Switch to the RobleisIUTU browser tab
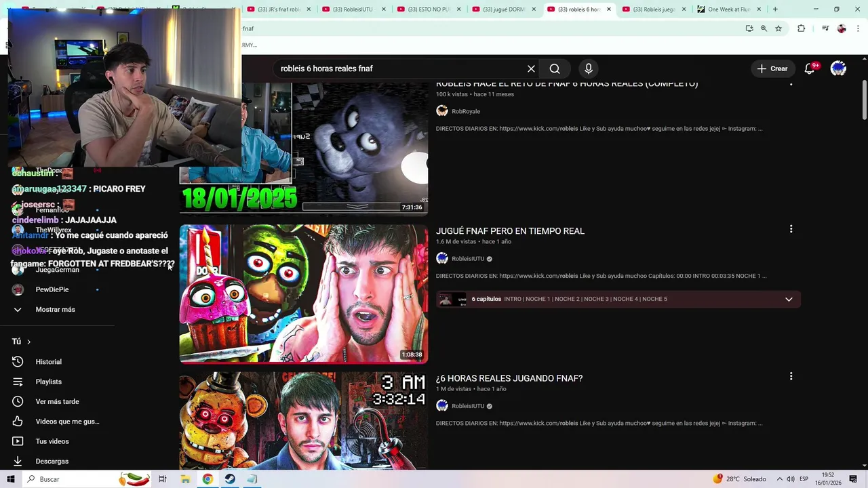The width and height of the screenshot is (868, 488). (353, 9)
